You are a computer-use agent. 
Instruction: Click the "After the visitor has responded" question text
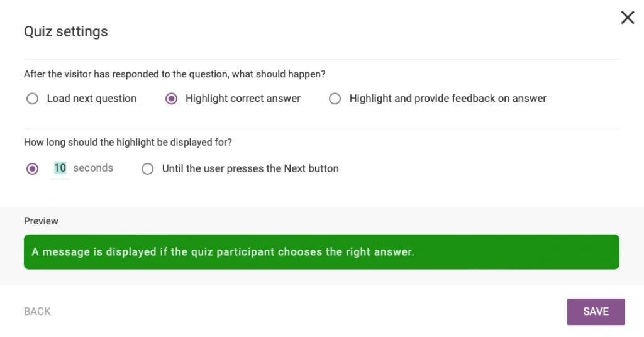tap(174, 74)
